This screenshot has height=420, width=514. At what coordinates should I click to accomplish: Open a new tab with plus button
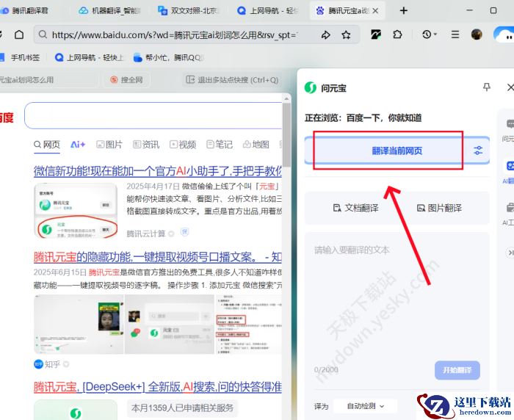click(404, 10)
